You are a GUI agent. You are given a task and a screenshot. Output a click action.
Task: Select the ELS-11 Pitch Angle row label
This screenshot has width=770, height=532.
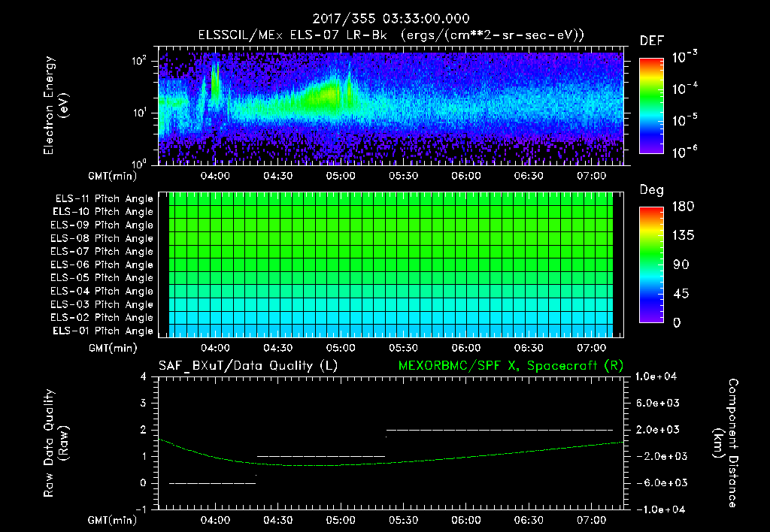tap(104, 199)
